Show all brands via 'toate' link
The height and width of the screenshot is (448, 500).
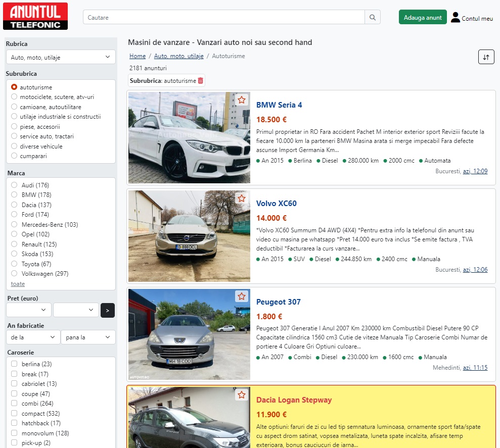[18, 284]
